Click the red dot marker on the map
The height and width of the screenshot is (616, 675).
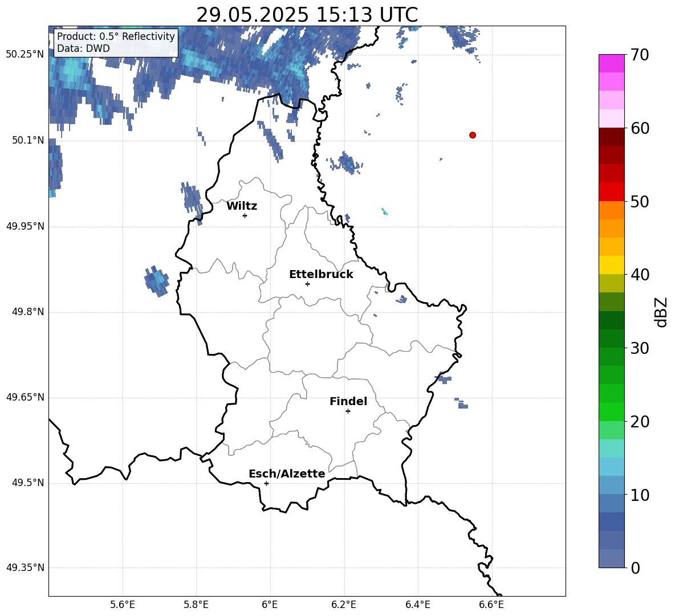pos(472,135)
